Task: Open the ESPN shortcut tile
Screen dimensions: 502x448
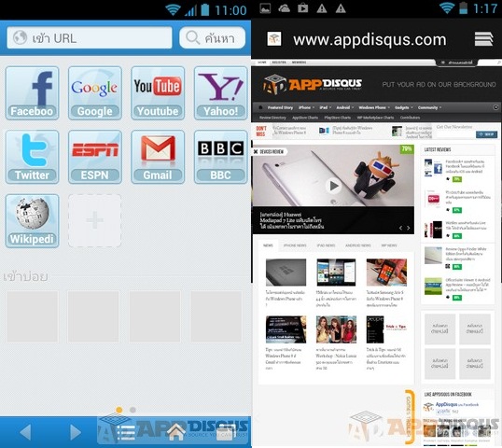Action: click(x=95, y=157)
